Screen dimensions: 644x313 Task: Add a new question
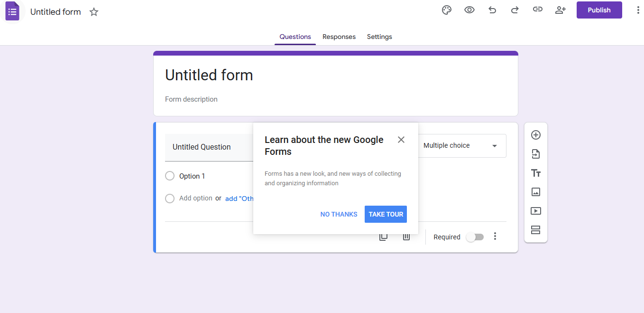coord(536,135)
